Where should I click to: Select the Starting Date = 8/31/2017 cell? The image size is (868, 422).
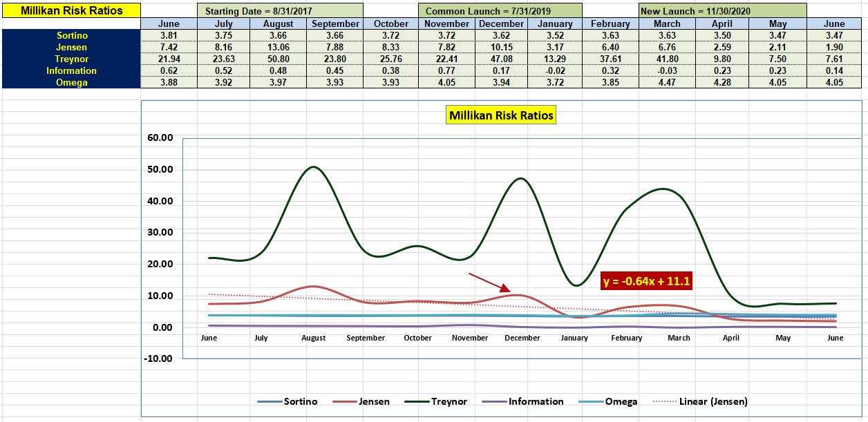coord(280,11)
